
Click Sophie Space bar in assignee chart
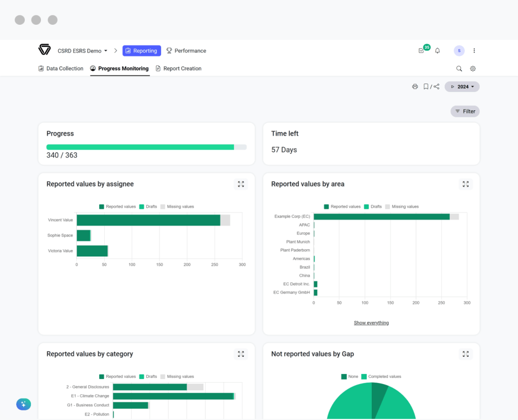click(x=83, y=236)
